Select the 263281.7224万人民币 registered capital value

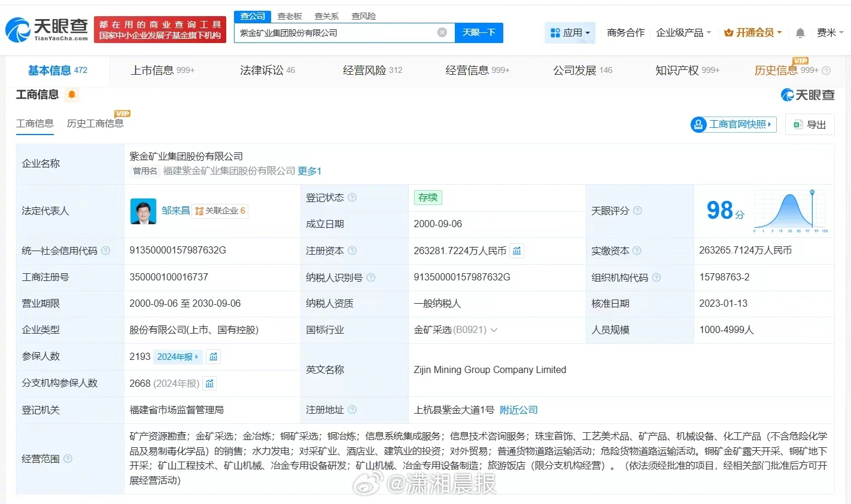(460, 251)
